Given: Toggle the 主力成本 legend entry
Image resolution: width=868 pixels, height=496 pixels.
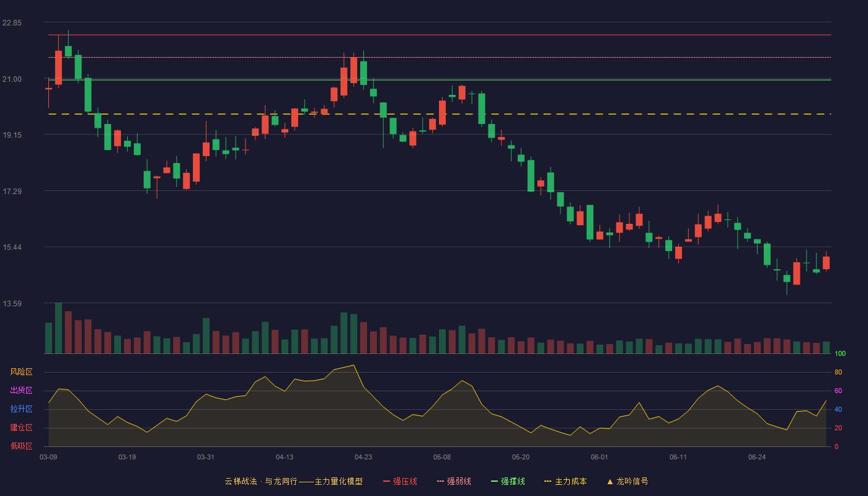Looking at the screenshot, I should pos(565,481).
